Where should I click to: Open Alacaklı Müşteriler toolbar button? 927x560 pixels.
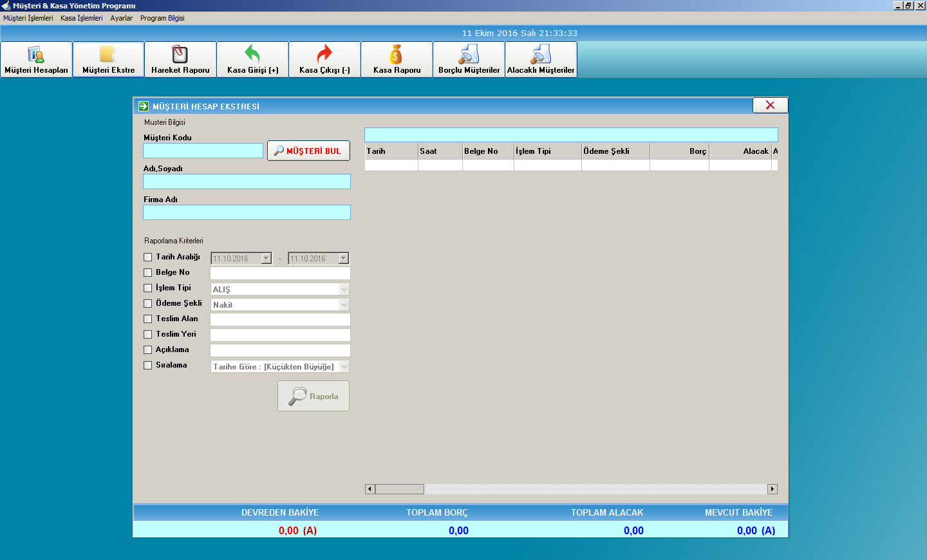541,59
